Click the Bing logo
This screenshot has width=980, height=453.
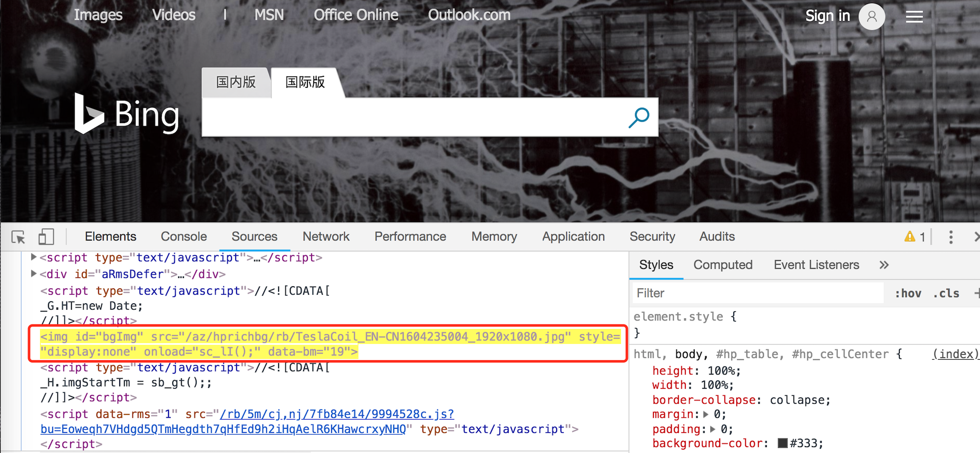pos(127,114)
